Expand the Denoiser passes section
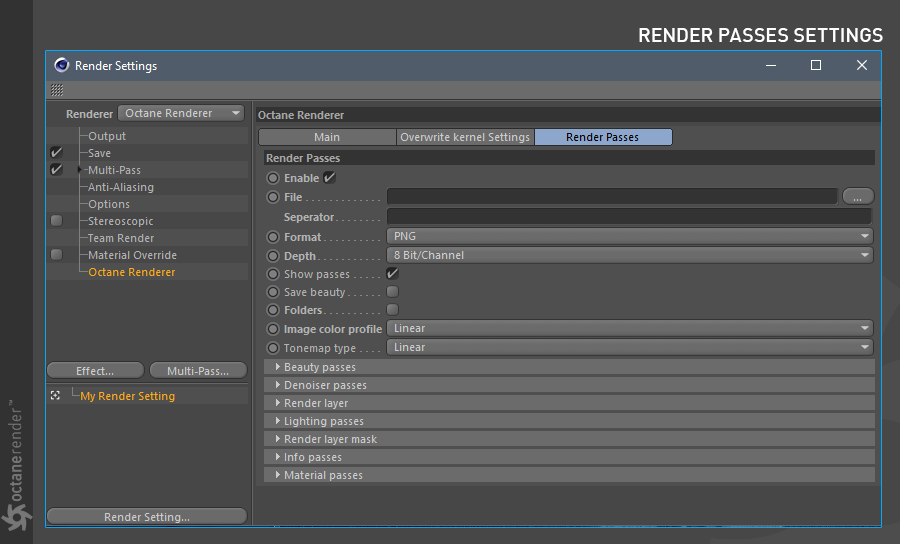The height and width of the screenshot is (544, 900). [278, 384]
